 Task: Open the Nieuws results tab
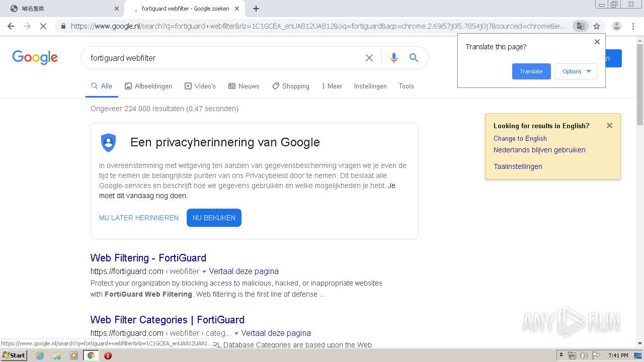(244, 86)
